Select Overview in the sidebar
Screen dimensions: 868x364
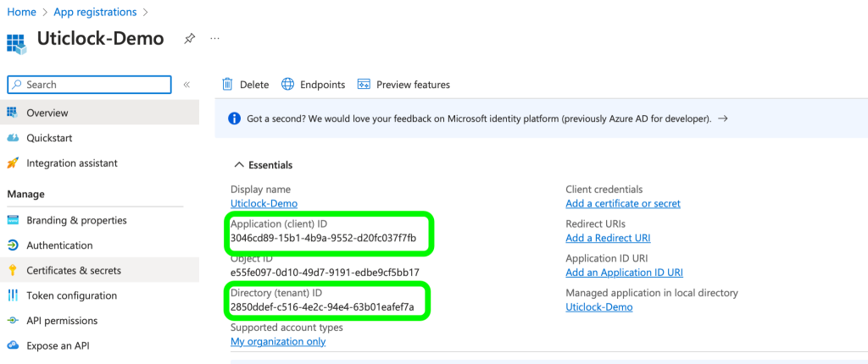point(100,113)
